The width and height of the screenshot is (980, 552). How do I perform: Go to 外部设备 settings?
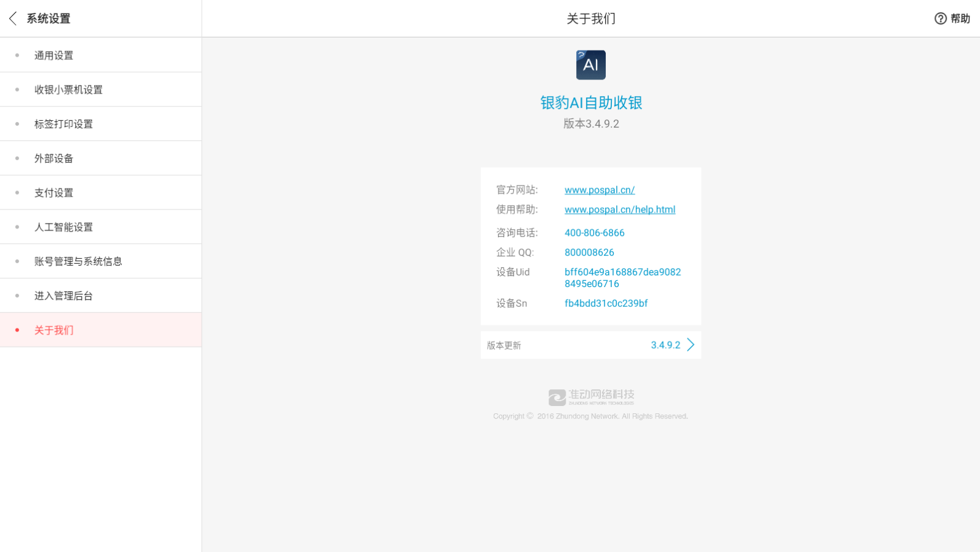pyautogui.click(x=100, y=158)
